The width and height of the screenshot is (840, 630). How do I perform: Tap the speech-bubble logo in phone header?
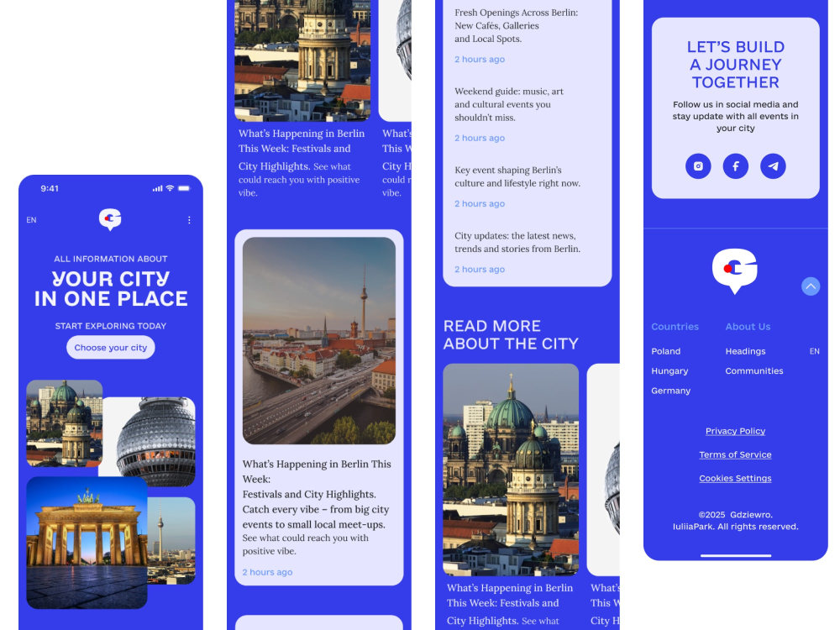[x=110, y=219]
